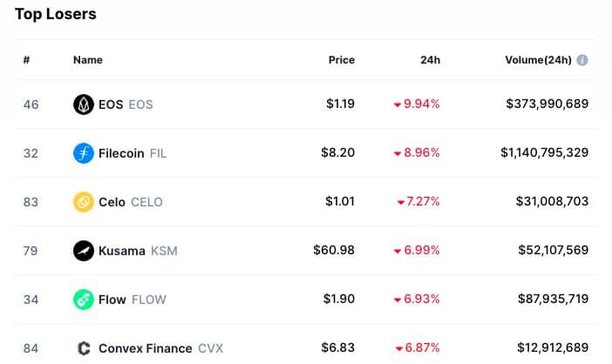Select the Celo price $1.01 cell
The image size is (612, 364).
340,201
